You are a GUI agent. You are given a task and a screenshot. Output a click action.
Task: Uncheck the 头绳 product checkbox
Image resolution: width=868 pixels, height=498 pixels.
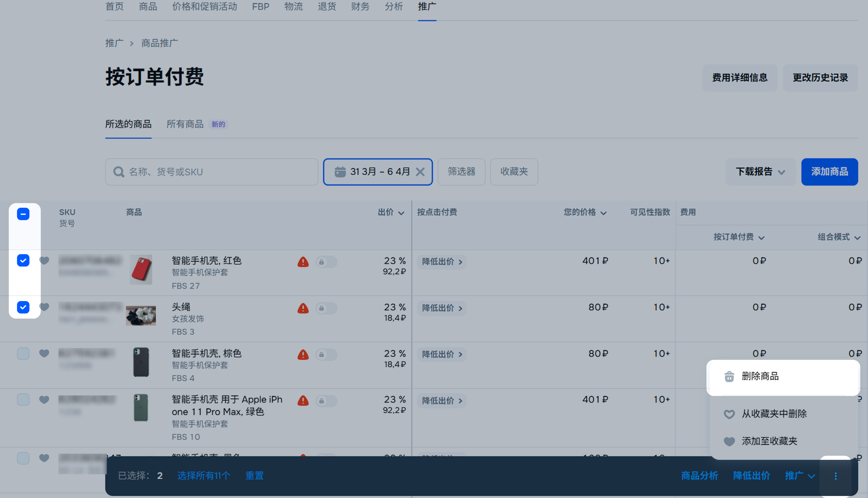[23, 307]
